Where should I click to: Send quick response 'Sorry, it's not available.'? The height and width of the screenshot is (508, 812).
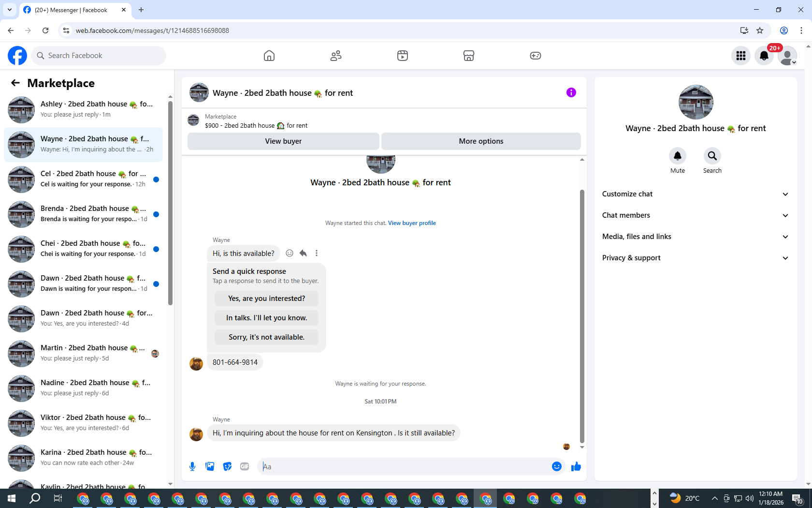click(266, 337)
